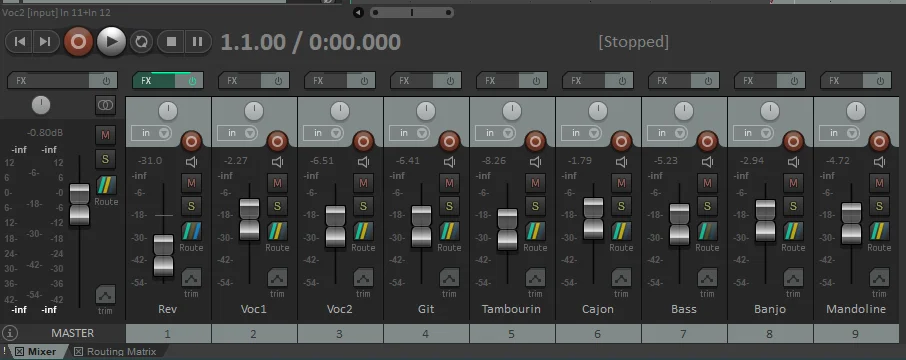This screenshot has width=906, height=360.
Task: Open Git track trim envelope icon
Action: point(450,277)
